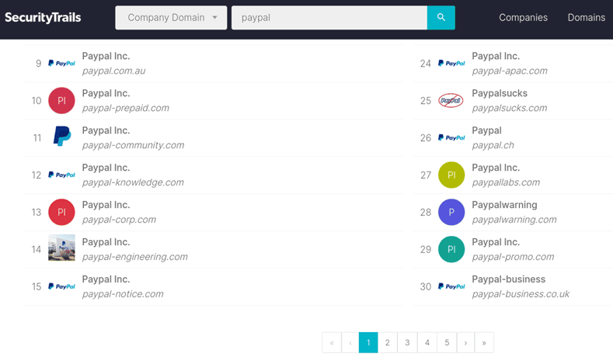Viewport: 613px width, 364px height.
Task: Click teal PI avatar for paypal-promo.com
Action: tap(451, 249)
